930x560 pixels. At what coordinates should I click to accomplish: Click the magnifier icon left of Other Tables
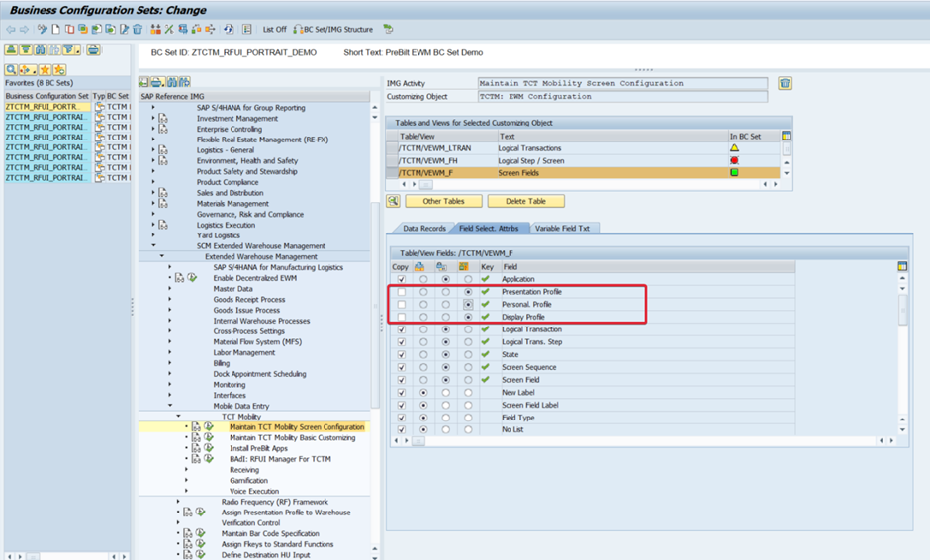coord(393,201)
